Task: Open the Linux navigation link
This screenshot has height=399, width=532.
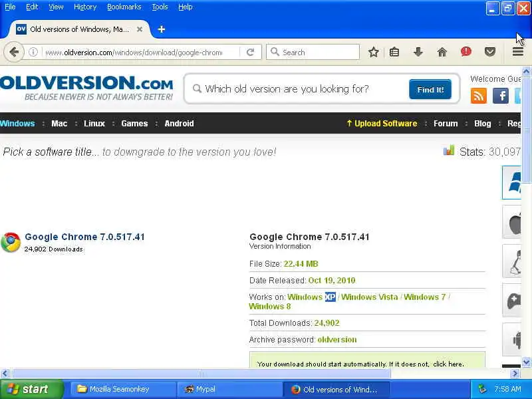Action: [x=94, y=124]
